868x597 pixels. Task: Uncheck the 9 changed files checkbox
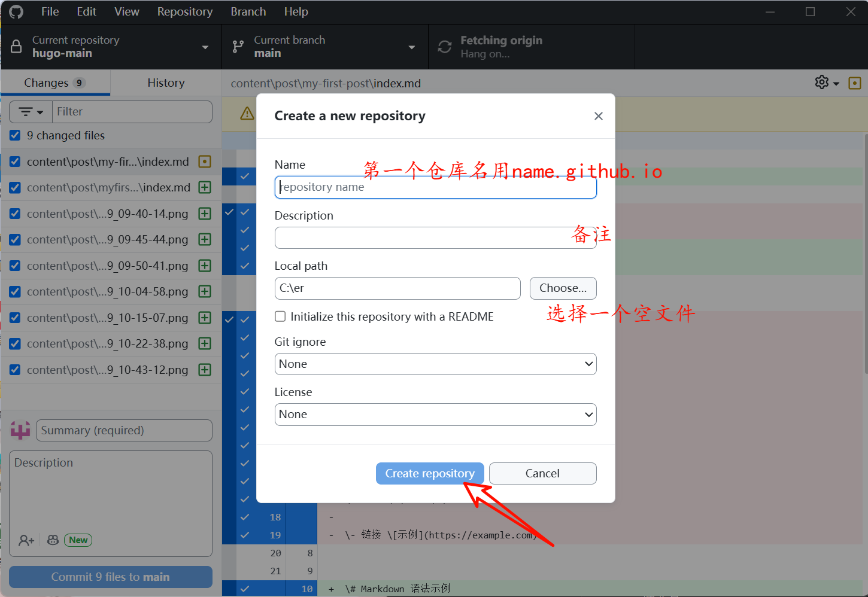click(16, 136)
